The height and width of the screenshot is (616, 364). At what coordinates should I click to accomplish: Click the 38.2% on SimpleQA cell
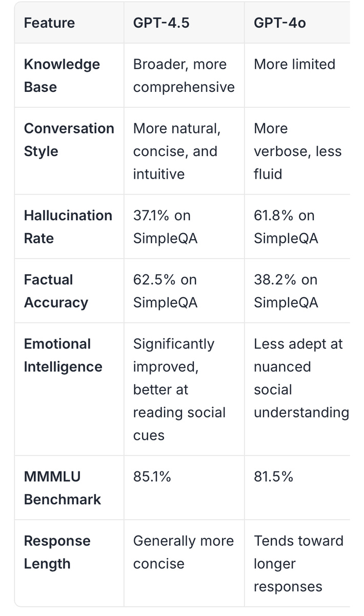coord(286,291)
